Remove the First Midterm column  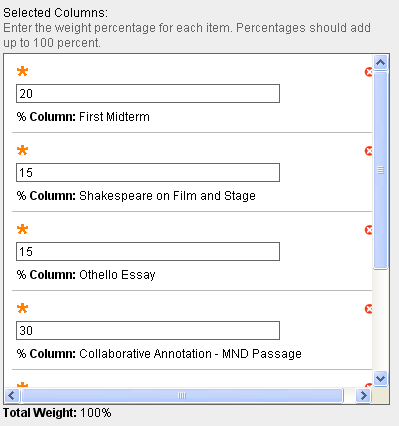pyautogui.click(x=368, y=72)
